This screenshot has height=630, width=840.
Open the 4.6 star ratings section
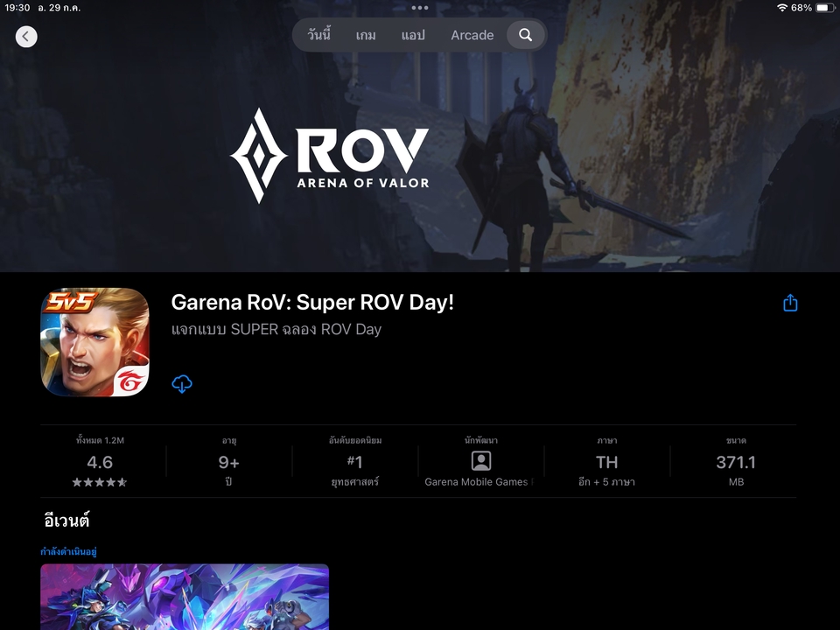[100, 462]
